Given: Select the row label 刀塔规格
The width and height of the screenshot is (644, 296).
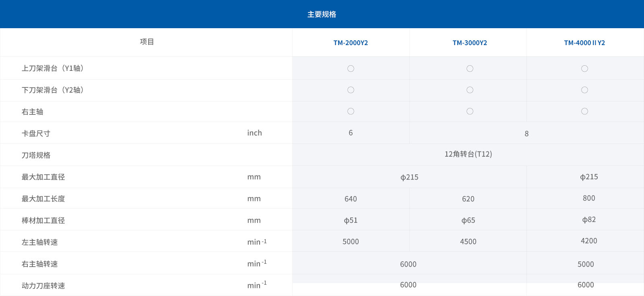Looking at the screenshot, I should pos(36,155).
